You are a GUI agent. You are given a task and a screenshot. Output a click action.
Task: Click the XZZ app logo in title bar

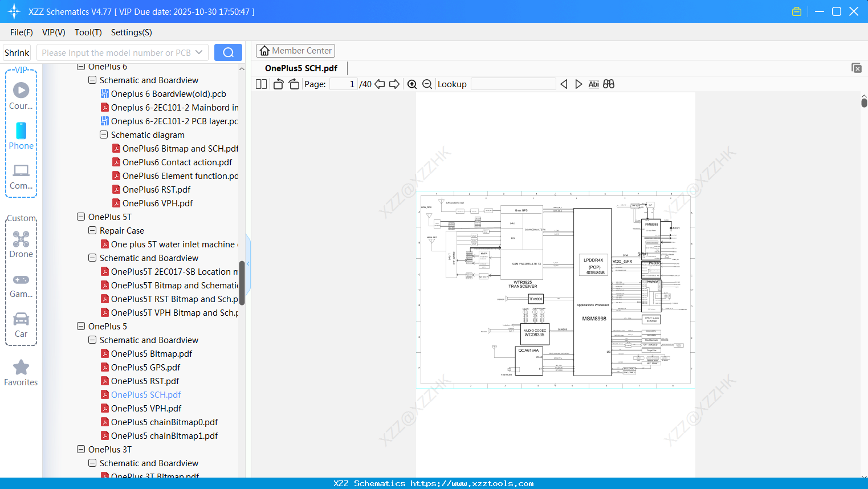point(14,11)
